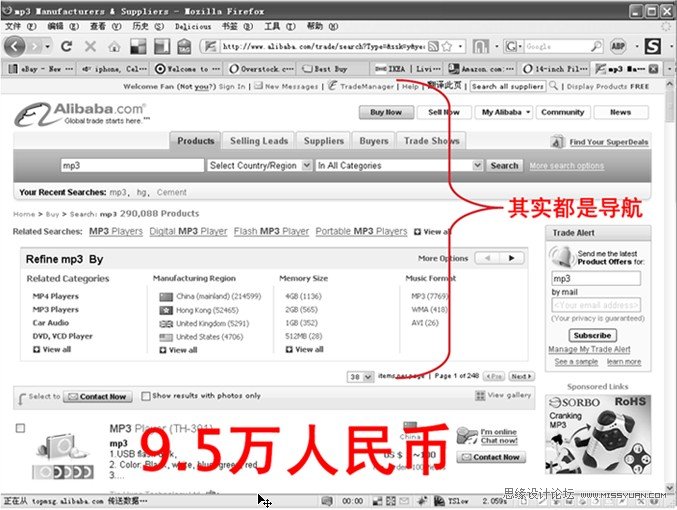Viewport: 677px width, 510px height.
Task: Open the Digital MP3 Player related search
Action: 188,231
